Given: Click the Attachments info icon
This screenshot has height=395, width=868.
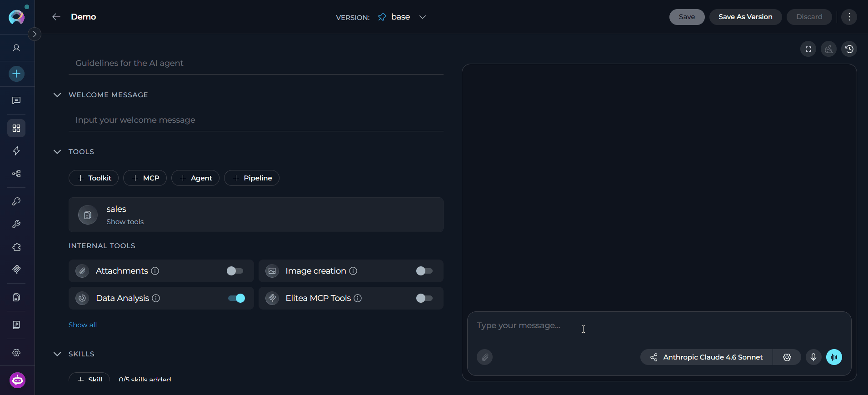Looking at the screenshot, I should click(x=155, y=271).
